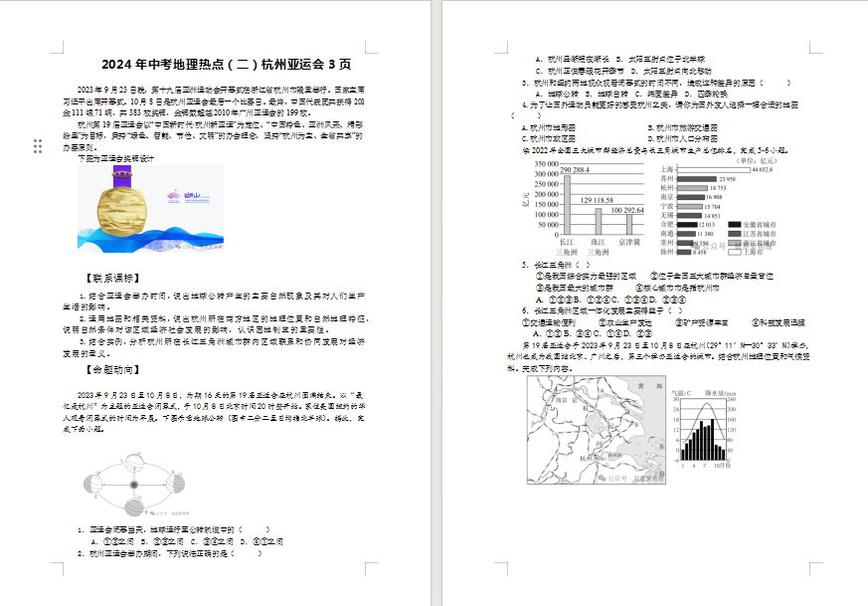The width and height of the screenshot is (868, 606).
Task: Click option A. 地球公转
Action: coord(557,95)
